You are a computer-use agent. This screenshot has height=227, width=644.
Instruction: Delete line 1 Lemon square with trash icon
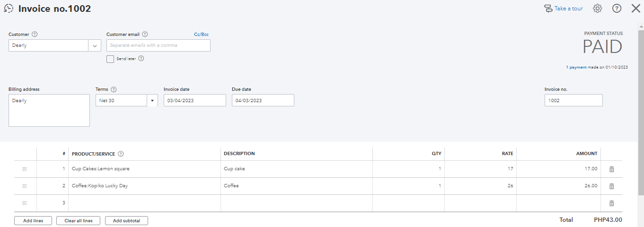click(x=611, y=169)
